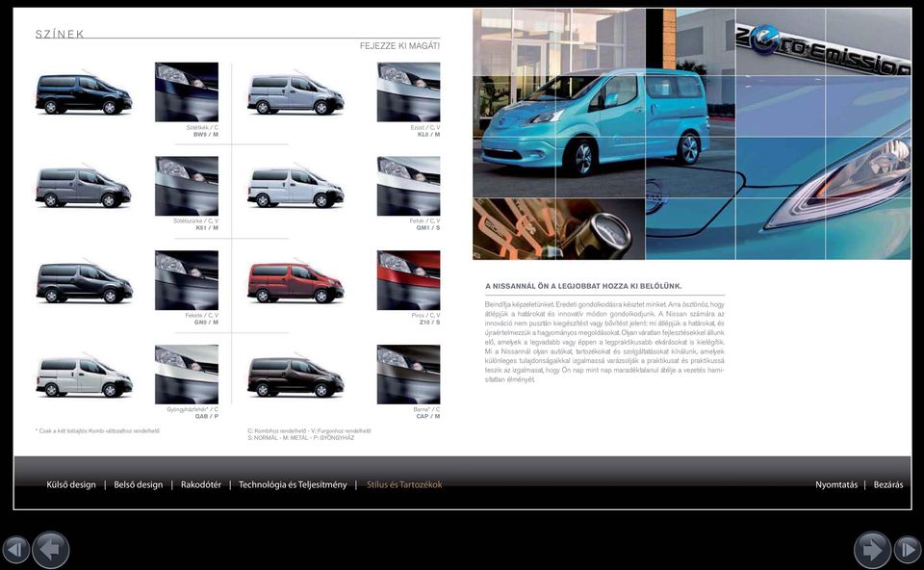This screenshot has height=570, width=924.
Task: Click 'A NISSANNÁL ÖN A LEGJOBBAT' headline
Action: 583,286
